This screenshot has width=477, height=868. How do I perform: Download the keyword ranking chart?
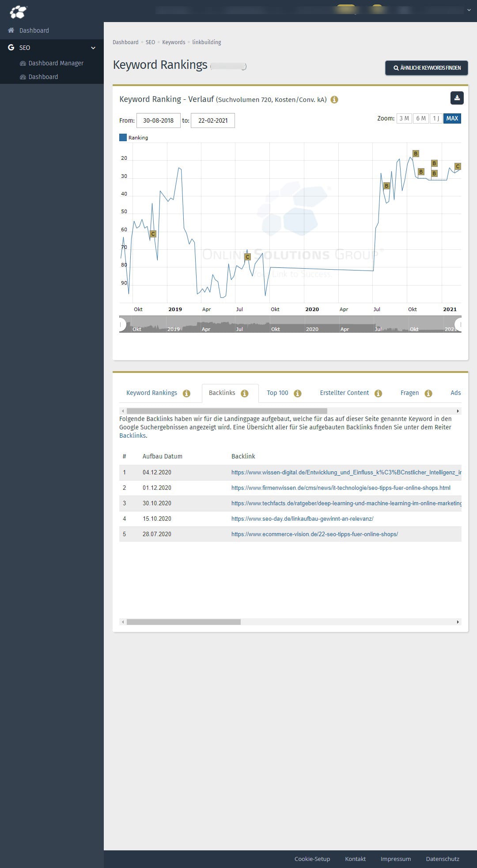457,98
